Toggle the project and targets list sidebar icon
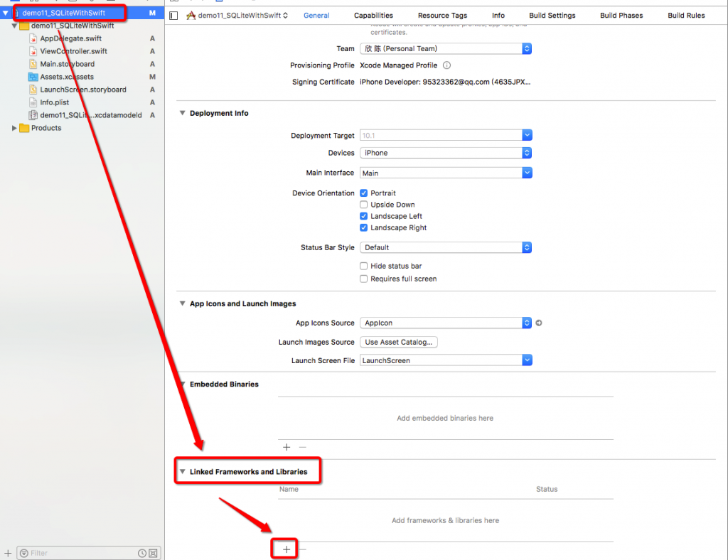The image size is (728, 560). click(x=173, y=16)
